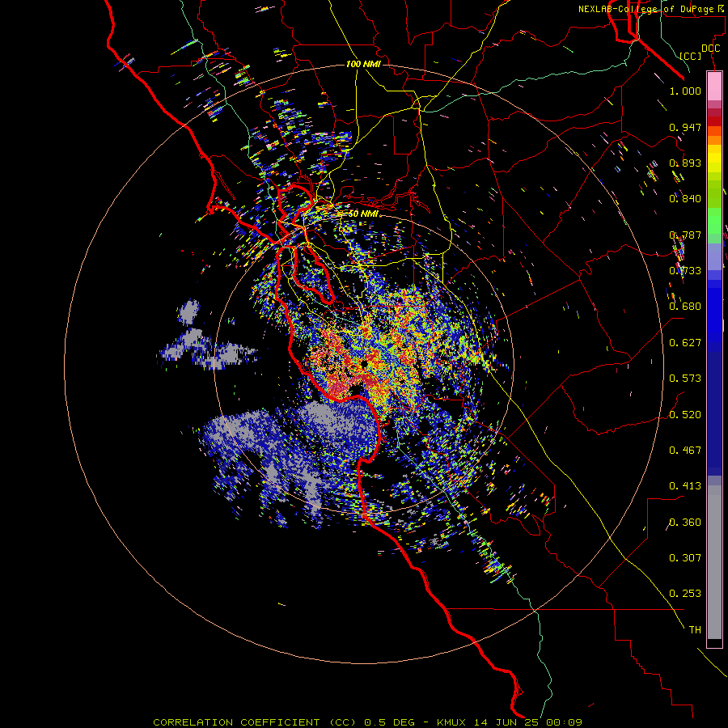Select the 0.893 scale label
The image size is (728, 728).
tap(685, 163)
